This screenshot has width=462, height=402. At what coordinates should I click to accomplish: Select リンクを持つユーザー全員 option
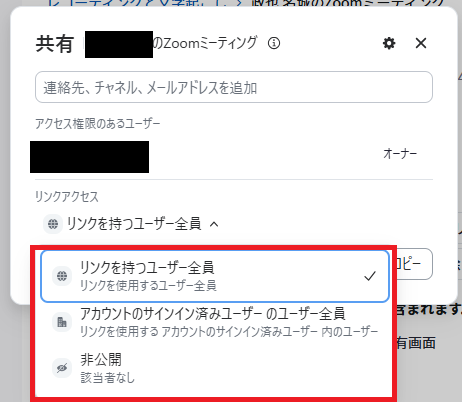[215, 276]
